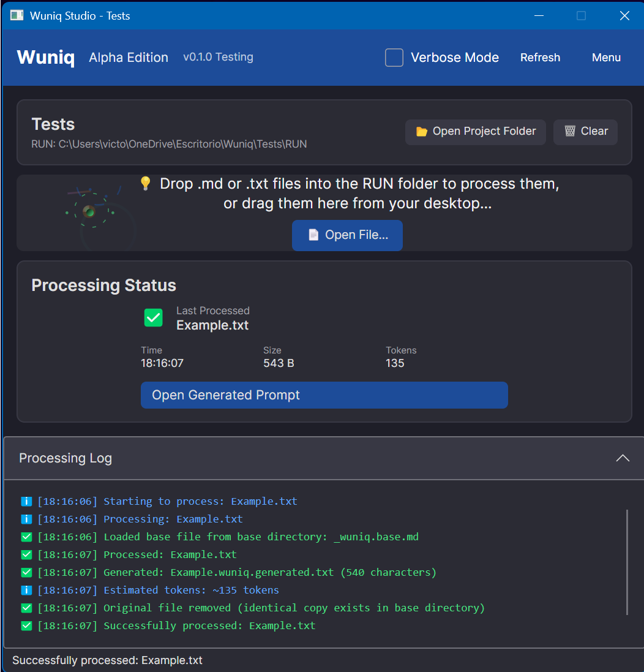
Task: Click the Open File… button
Action: pos(347,235)
